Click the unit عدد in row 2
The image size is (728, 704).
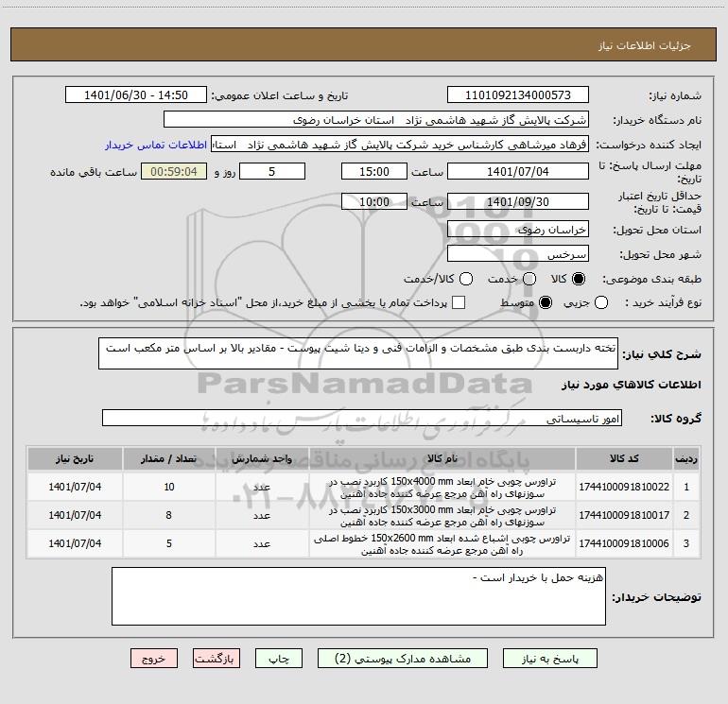(262, 516)
